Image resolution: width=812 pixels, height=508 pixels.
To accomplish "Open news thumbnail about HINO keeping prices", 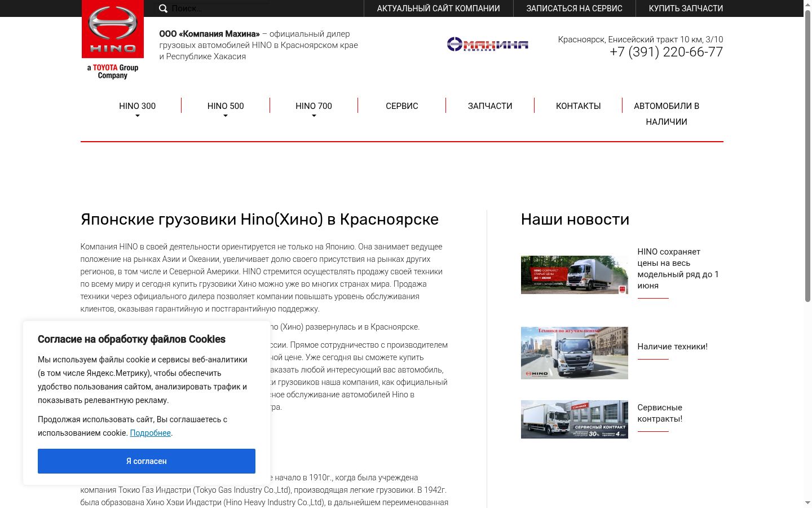I will pos(575,275).
